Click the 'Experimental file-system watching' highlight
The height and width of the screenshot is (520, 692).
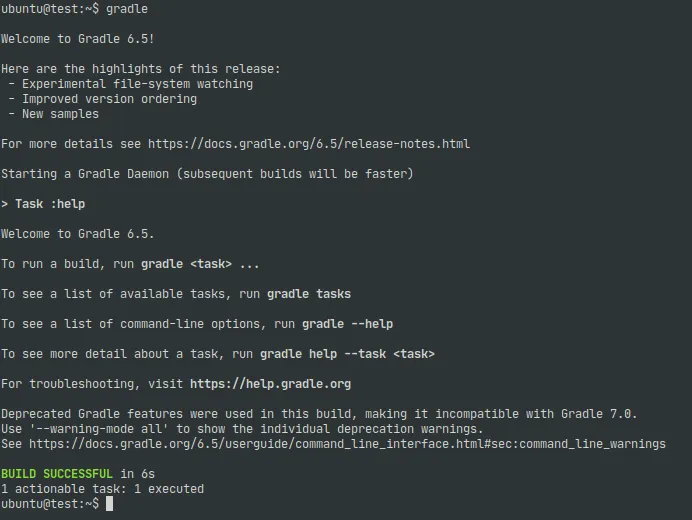pos(137,84)
